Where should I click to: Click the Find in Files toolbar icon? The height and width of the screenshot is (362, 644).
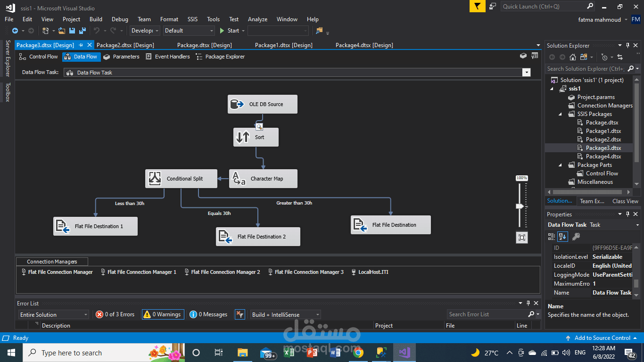click(x=320, y=31)
